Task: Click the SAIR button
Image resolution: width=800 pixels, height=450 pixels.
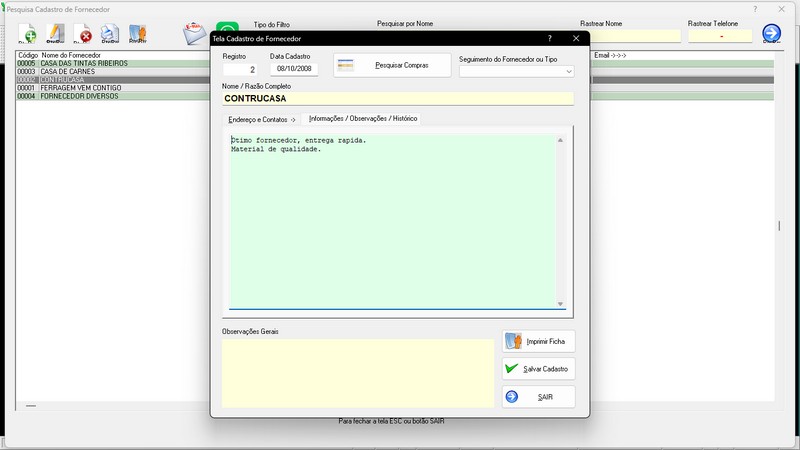Action: pyautogui.click(x=539, y=397)
